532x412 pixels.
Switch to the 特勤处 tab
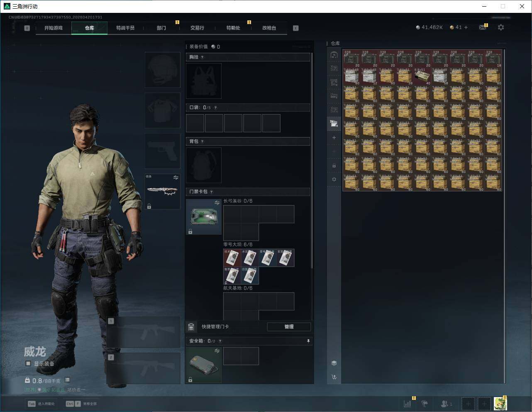coord(233,28)
